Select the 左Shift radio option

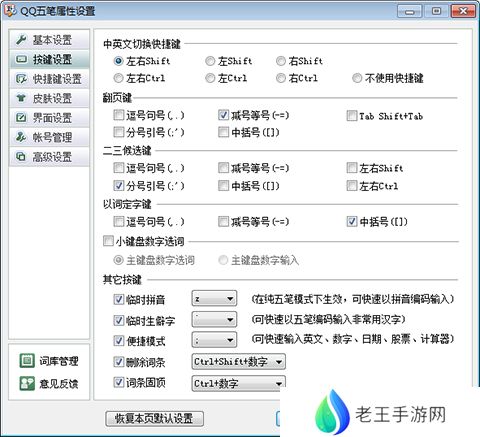point(210,61)
